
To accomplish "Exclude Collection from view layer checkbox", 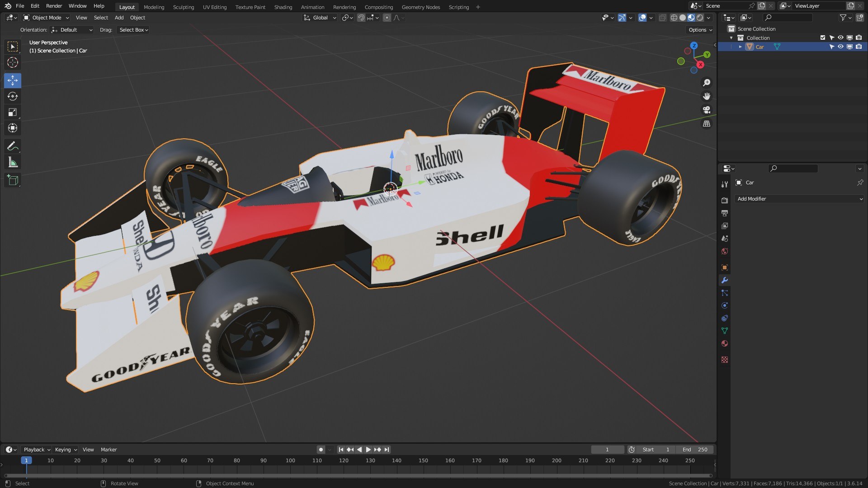I will 823,38.
